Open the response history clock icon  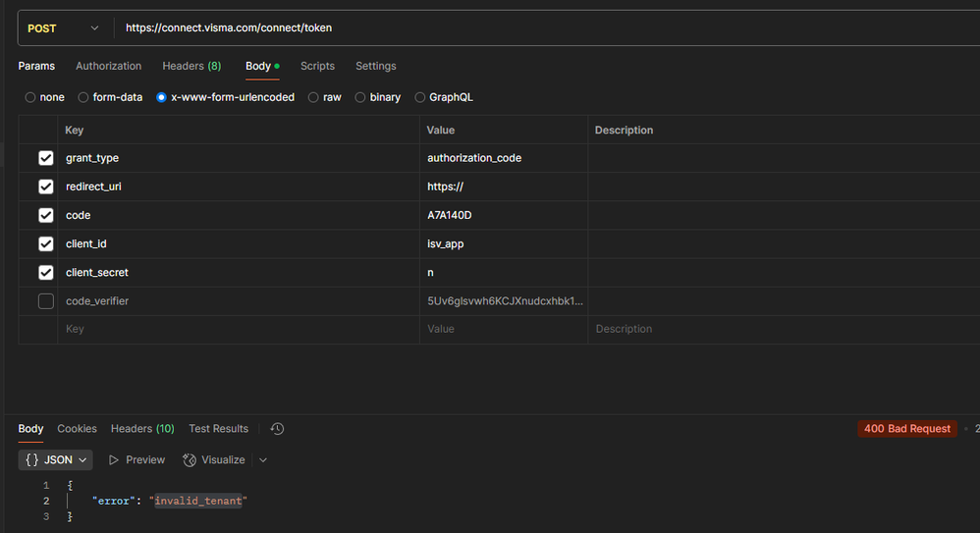click(277, 429)
